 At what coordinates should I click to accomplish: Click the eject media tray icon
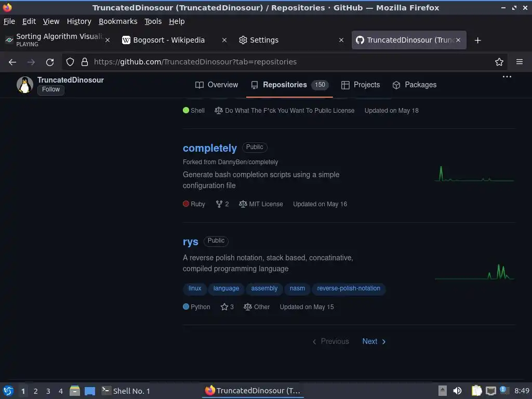[x=443, y=391]
